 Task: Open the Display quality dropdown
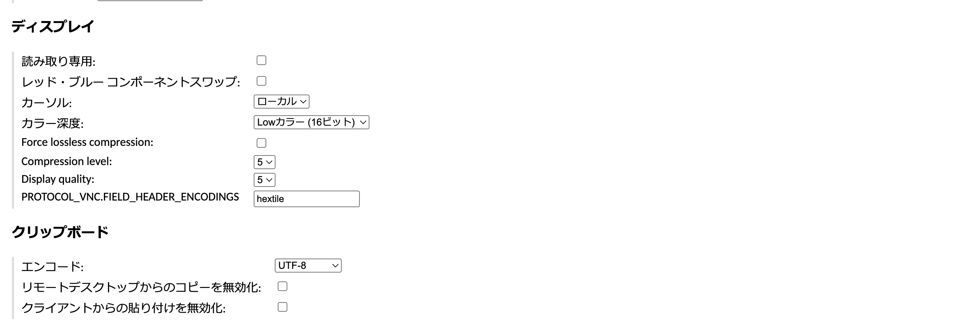[264, 180]
